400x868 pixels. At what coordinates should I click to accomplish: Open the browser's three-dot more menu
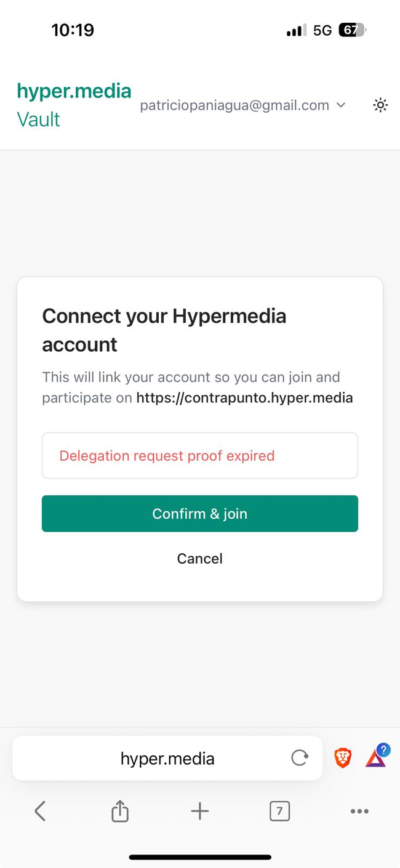(359, 811)
